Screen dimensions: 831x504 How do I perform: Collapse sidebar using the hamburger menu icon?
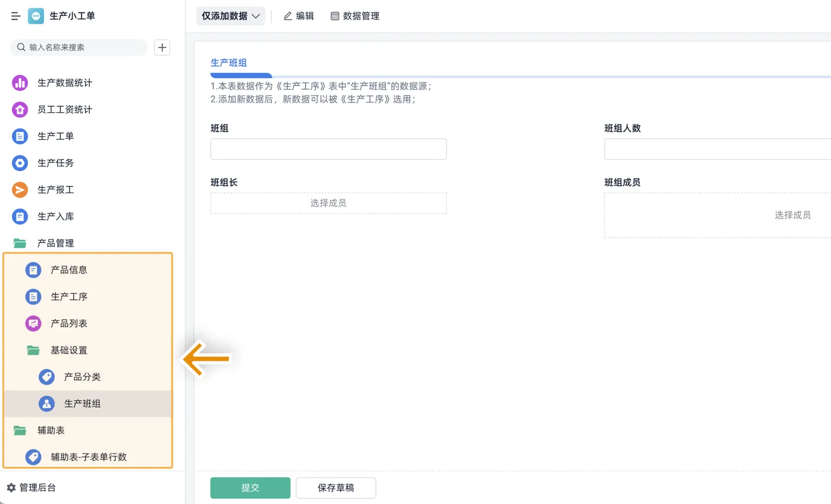pos(16,16)
